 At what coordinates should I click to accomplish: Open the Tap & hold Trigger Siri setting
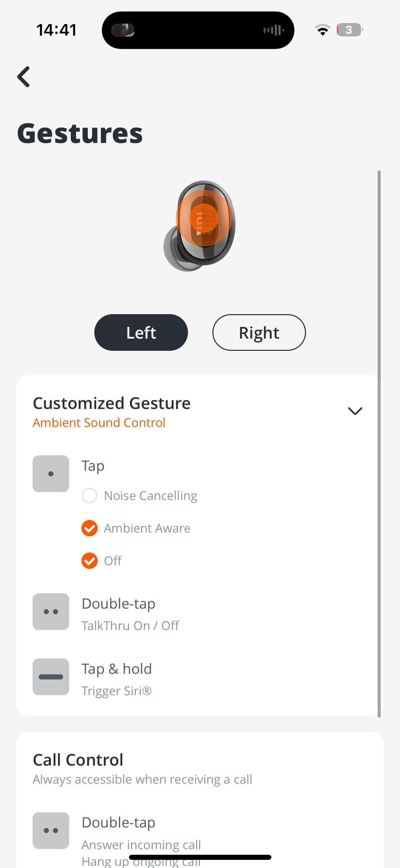(117, 691)
